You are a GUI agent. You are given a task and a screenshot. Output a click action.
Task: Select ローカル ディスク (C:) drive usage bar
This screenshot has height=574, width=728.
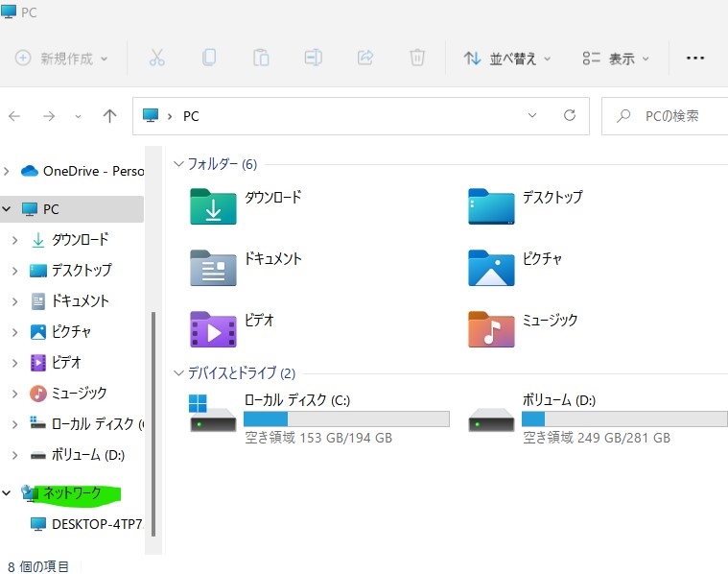(x=346, y=419)
